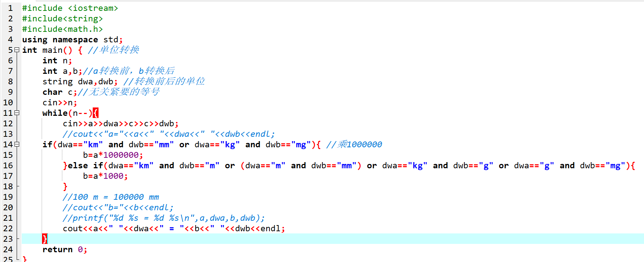Select line number 22 in the margin
Viewport: 644px width, 262px height.
8,228
